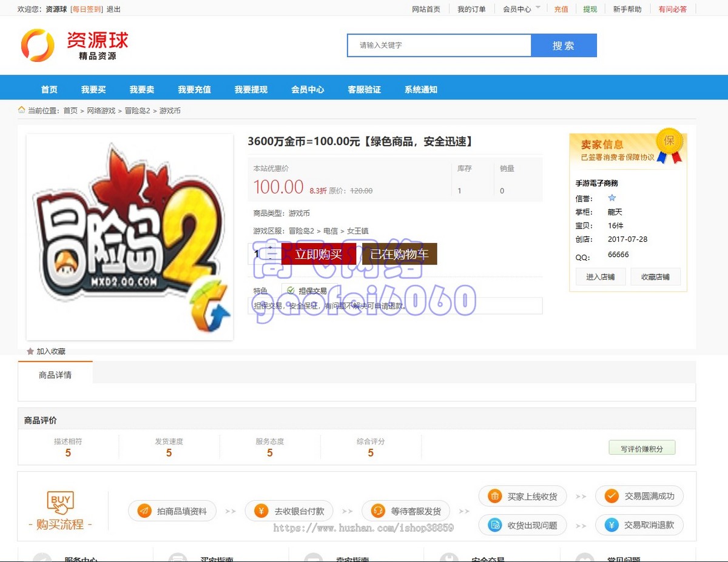Open the 网站首页 top link
Image resolution: width=728 pixels, height=562 pixels.
[426, 9]
